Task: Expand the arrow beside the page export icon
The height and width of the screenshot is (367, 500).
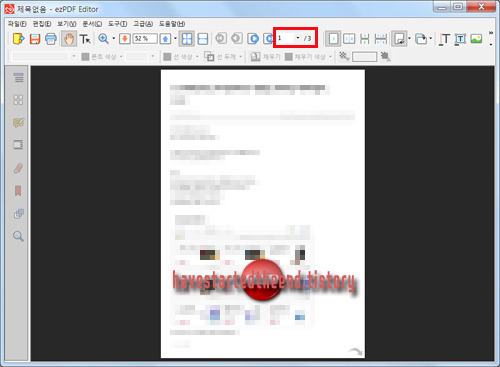Action: coord(431,39)
